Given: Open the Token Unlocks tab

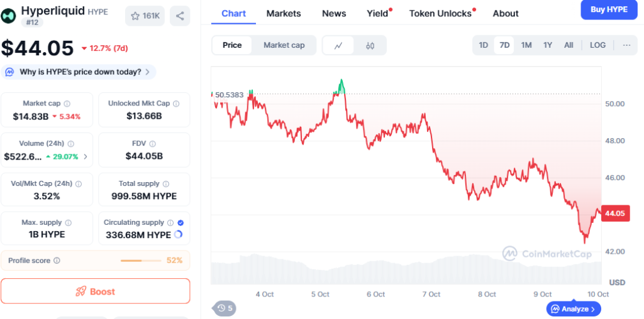Looking at the screenshot, I should (440, 13).
